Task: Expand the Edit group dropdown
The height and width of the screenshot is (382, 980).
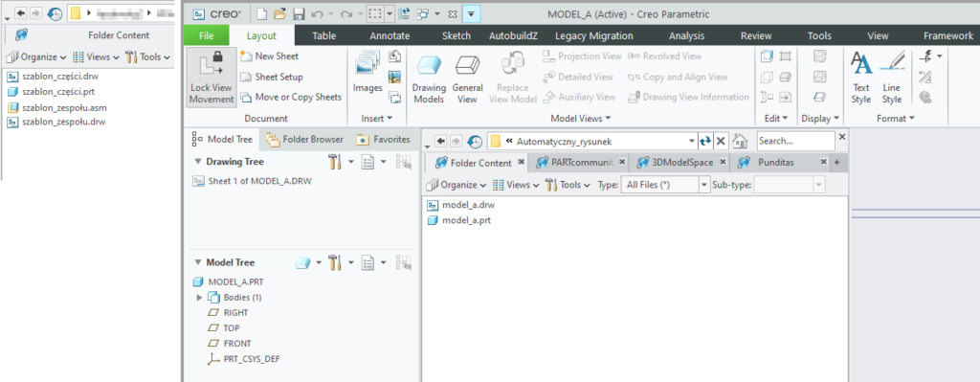Action: point(777,118)
